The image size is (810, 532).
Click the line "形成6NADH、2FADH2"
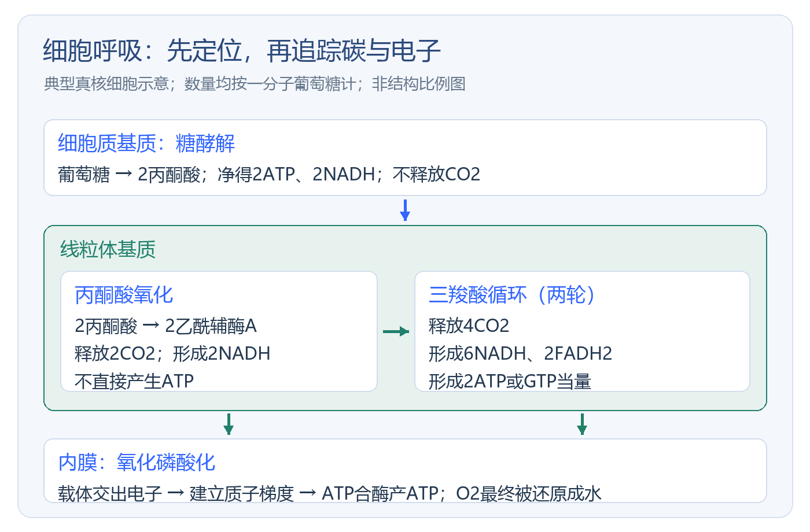coord(520,353)
